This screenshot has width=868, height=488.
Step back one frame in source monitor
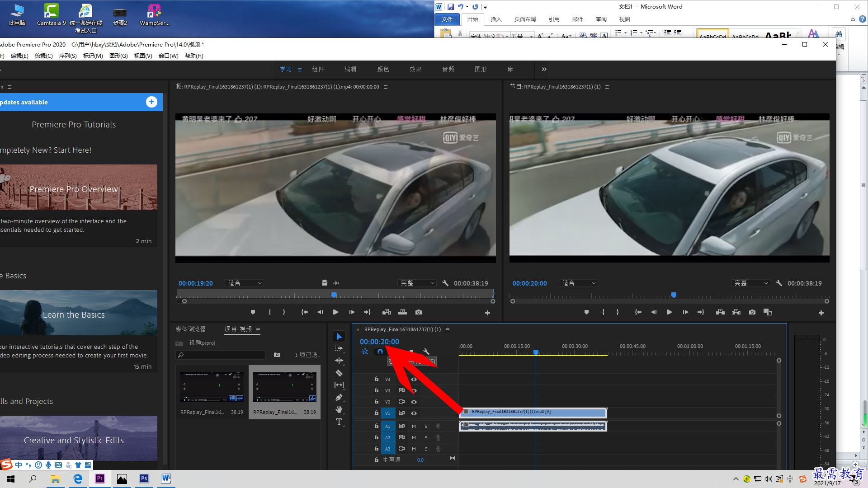[320, 312]
